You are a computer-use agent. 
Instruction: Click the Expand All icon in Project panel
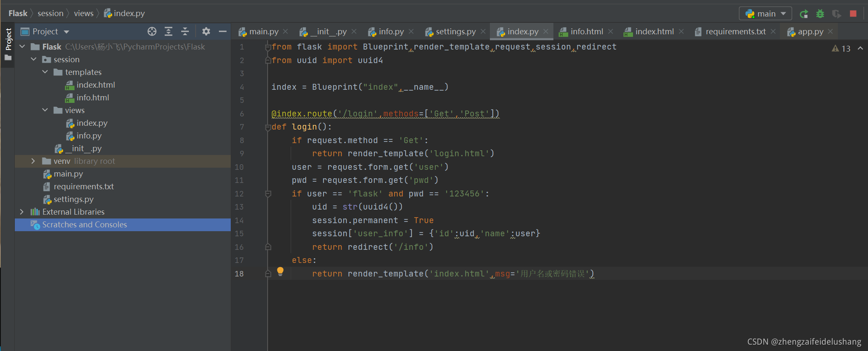[169, 31]
